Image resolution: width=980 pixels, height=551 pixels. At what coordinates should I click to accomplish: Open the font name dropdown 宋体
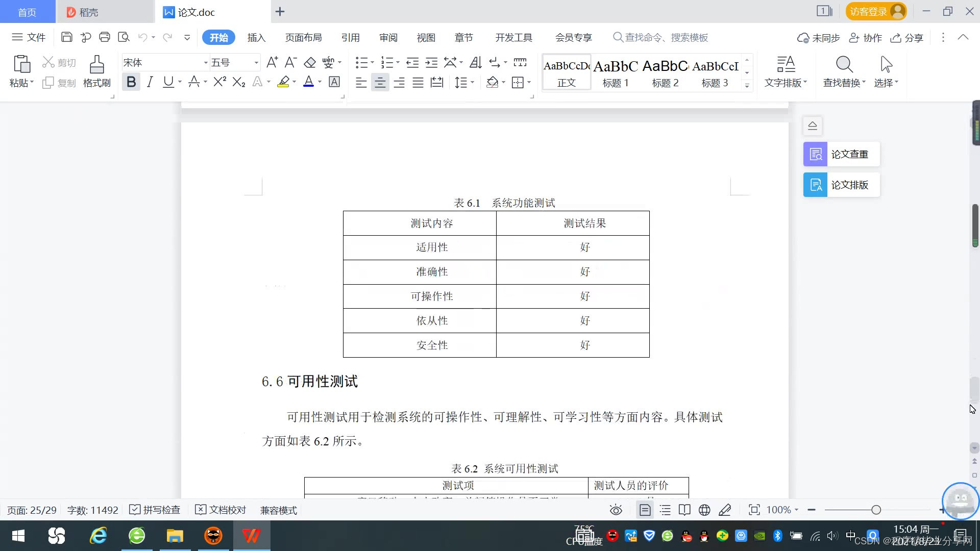[x=206, y=63]
